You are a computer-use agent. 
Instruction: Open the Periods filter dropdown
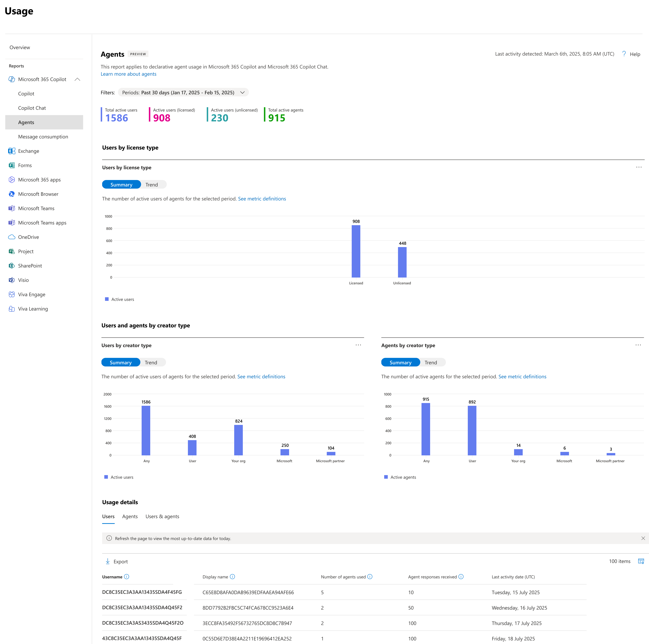[x=183, y=93]
